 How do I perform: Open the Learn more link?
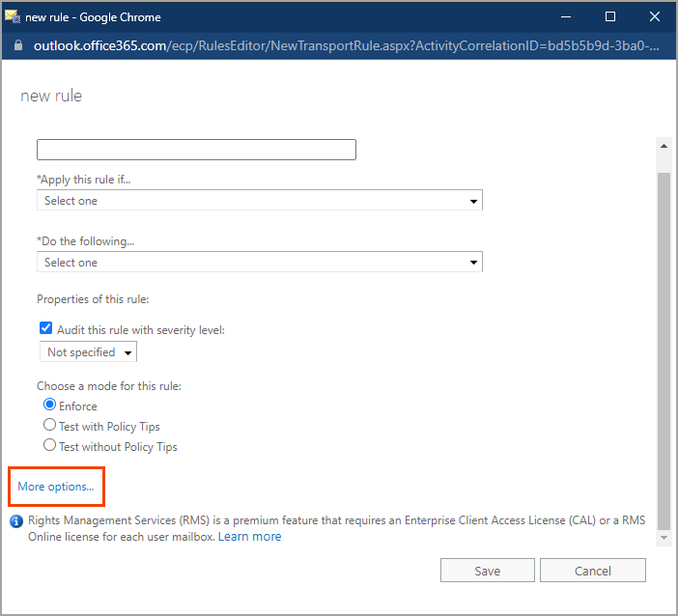click(249, 537)
